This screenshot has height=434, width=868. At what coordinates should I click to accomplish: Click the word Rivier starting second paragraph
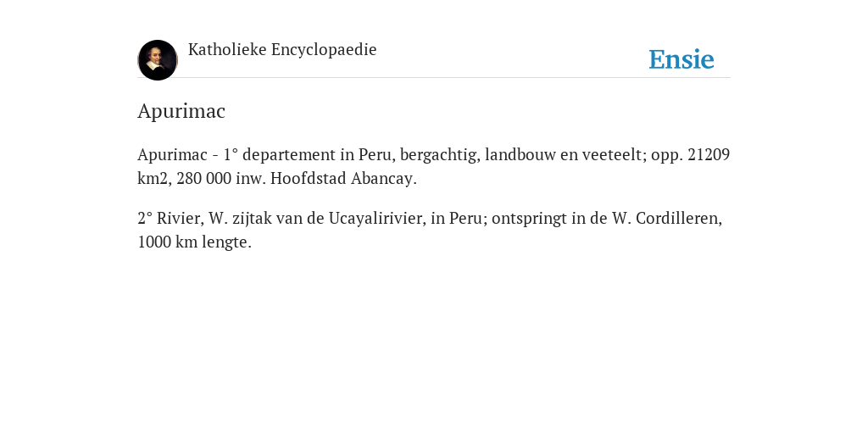click(x=181, y=218)
